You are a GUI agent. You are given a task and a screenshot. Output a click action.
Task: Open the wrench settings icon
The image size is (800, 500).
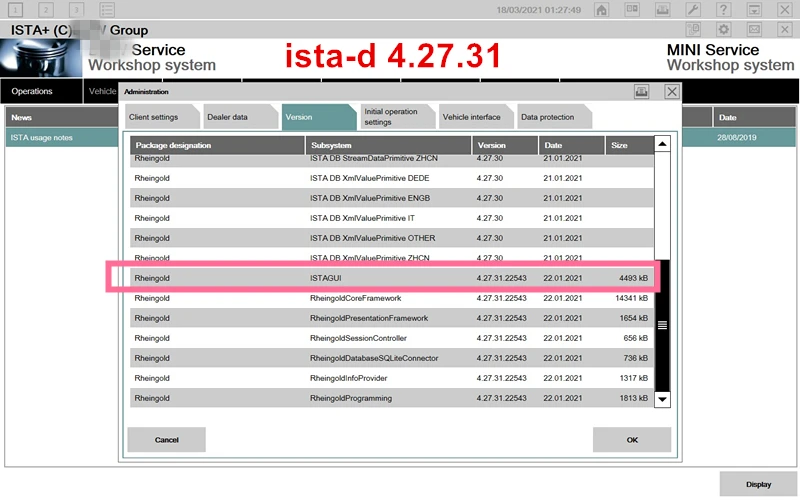point(692,10)
